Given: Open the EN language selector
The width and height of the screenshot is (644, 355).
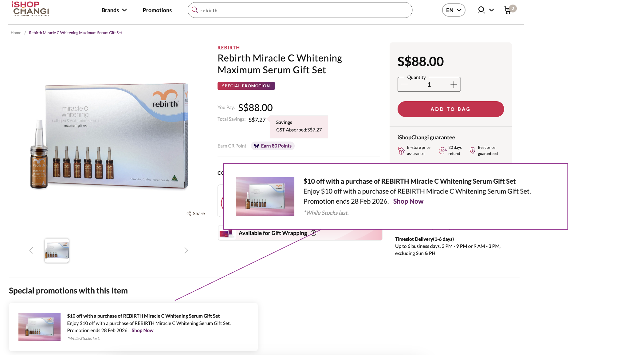Looking at the screenshot, I should (x=454, y=10).
